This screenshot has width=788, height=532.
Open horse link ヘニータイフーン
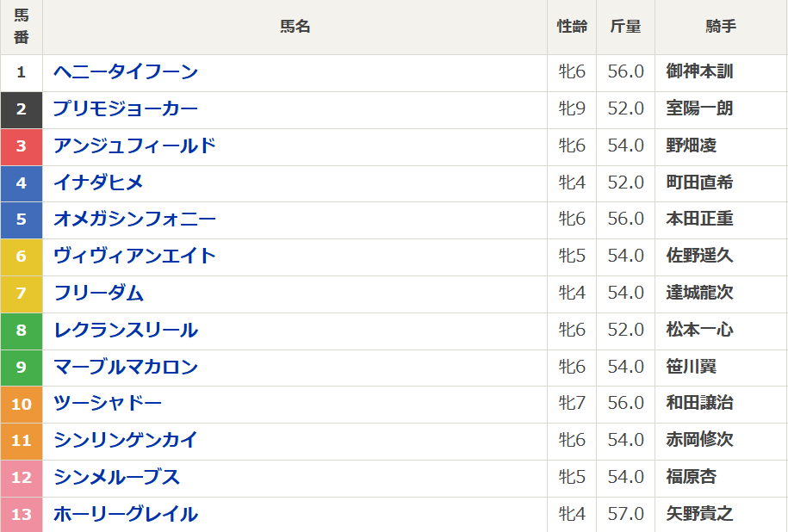point(126,72)
